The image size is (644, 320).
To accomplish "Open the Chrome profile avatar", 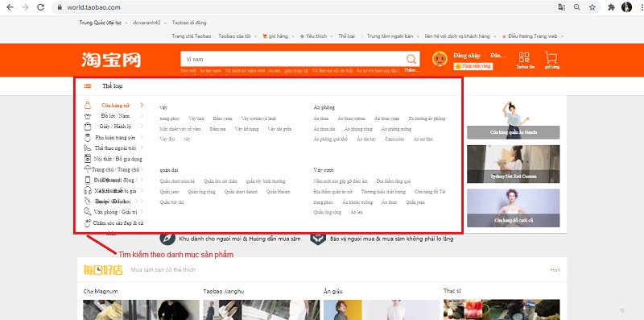I will pyautogui.click(x=626, y=7).
